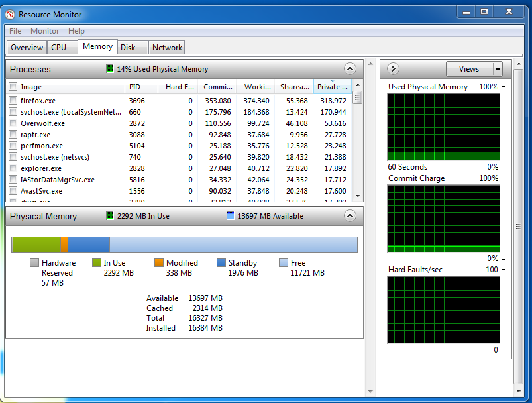Click the private value 318.972 for firefox
The height and width of the screenshot is (403, 532).
click(333, 101)
